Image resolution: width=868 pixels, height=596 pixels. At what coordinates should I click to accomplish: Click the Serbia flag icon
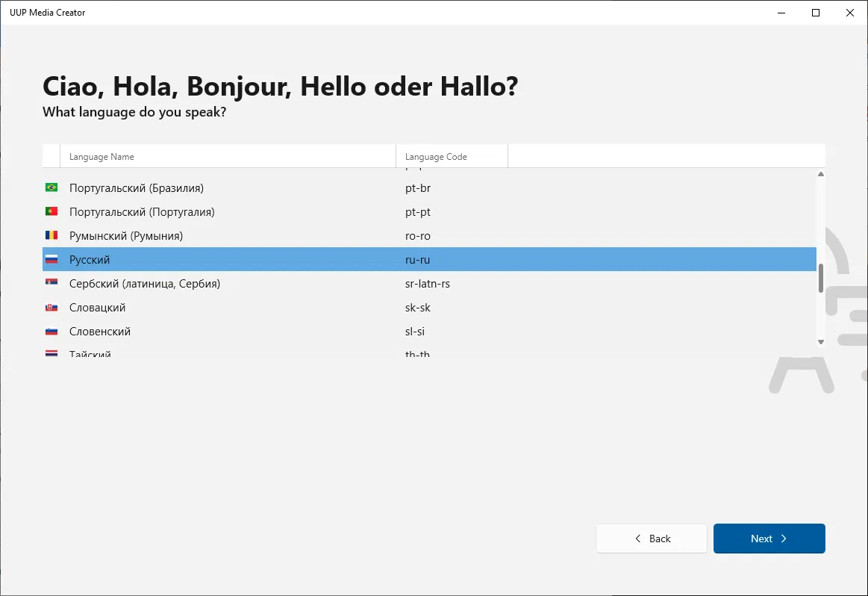tap(51, 283)
